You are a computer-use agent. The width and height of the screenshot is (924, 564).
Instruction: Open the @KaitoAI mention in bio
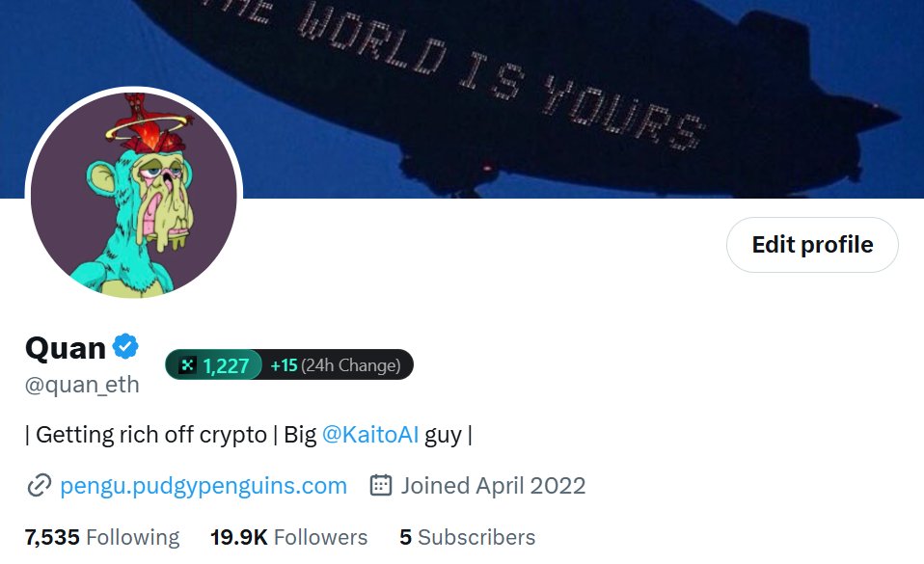370,435
